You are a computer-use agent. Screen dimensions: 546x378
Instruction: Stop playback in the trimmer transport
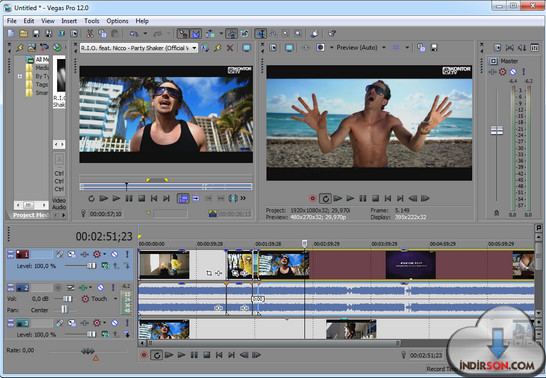point(141,198)
